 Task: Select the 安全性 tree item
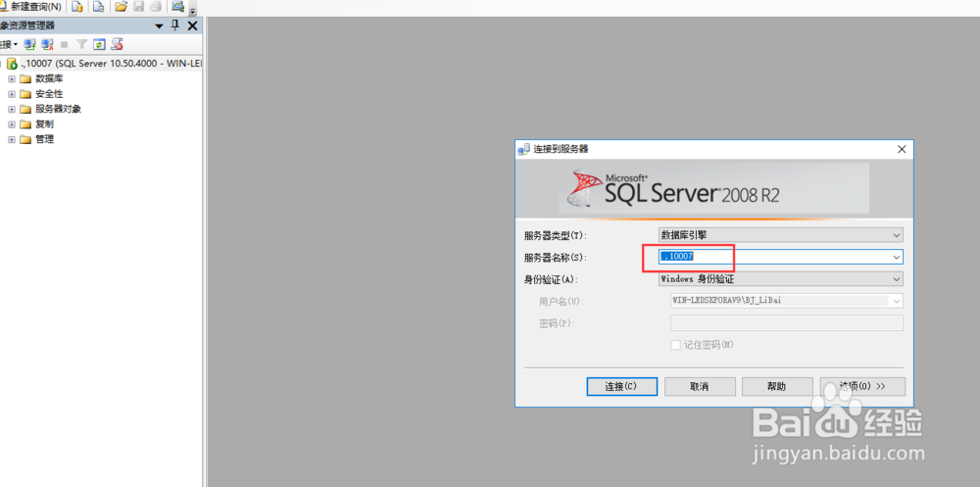(49, 94)
